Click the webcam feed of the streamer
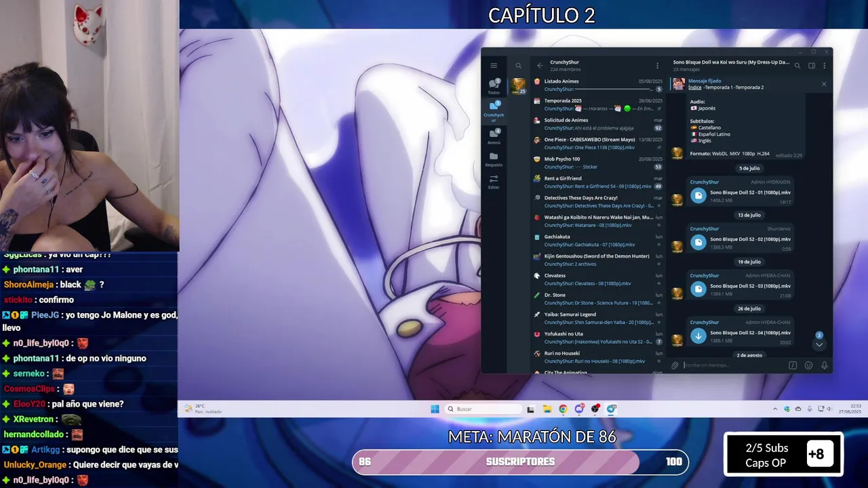868x488 pixels. pyautogui.click(x=90, y=125)
